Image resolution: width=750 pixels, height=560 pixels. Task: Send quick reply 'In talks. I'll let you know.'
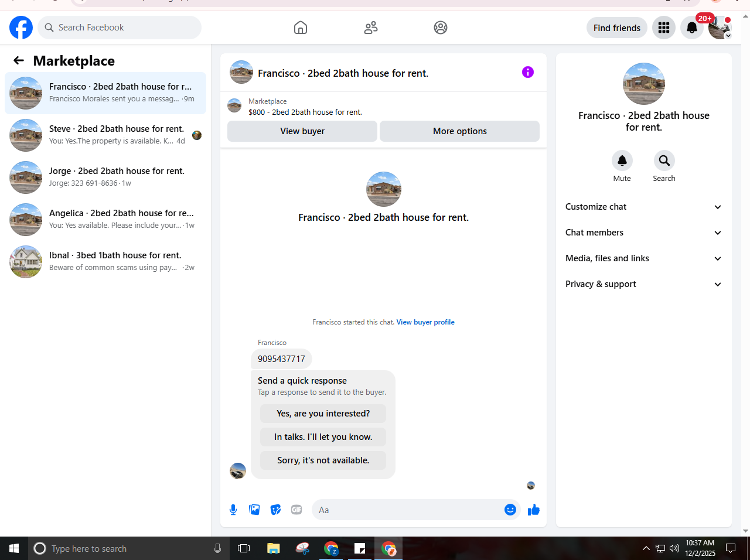coord(323,437)
